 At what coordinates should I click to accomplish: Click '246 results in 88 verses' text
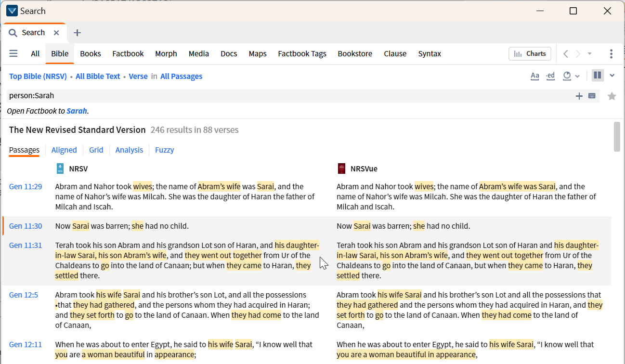pyautogui.click(x=195, y=130)
